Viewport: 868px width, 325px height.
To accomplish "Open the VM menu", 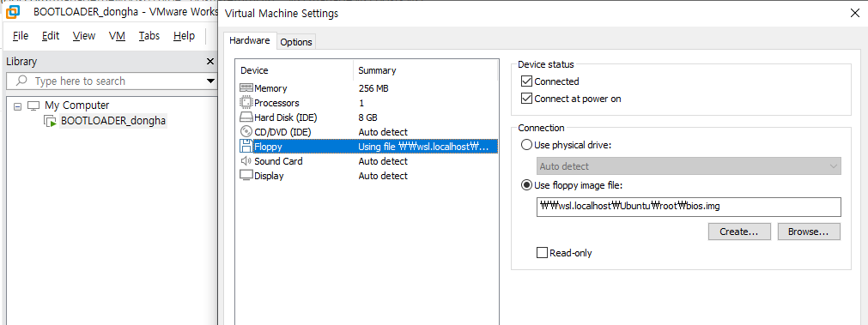I will pos(117,36).
